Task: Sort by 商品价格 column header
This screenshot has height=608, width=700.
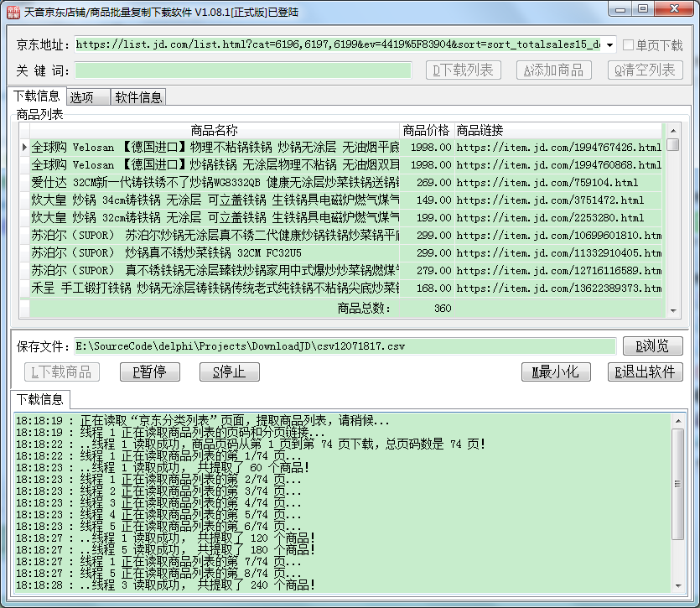Action: [x=426, y=130]
